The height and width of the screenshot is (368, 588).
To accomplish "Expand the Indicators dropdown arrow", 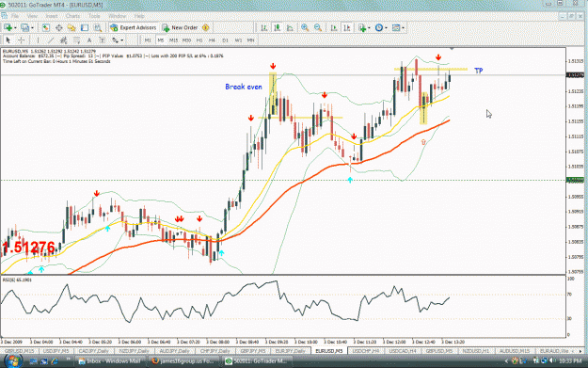I will point(369,27).
